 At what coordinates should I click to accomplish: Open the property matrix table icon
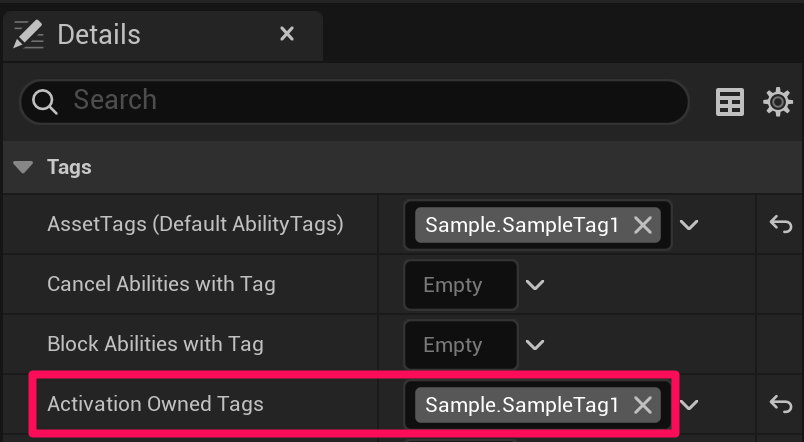tap(730, 101)
